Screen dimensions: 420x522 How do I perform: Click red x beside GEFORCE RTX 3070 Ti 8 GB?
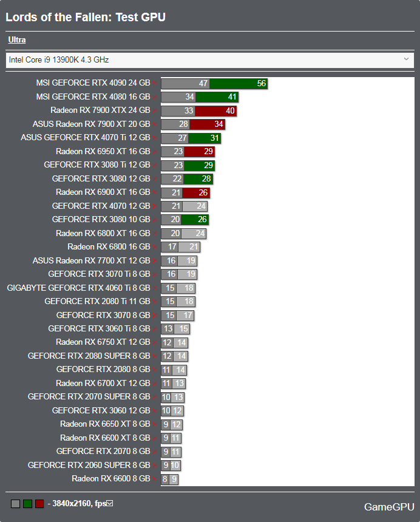(x=155, y=274)
